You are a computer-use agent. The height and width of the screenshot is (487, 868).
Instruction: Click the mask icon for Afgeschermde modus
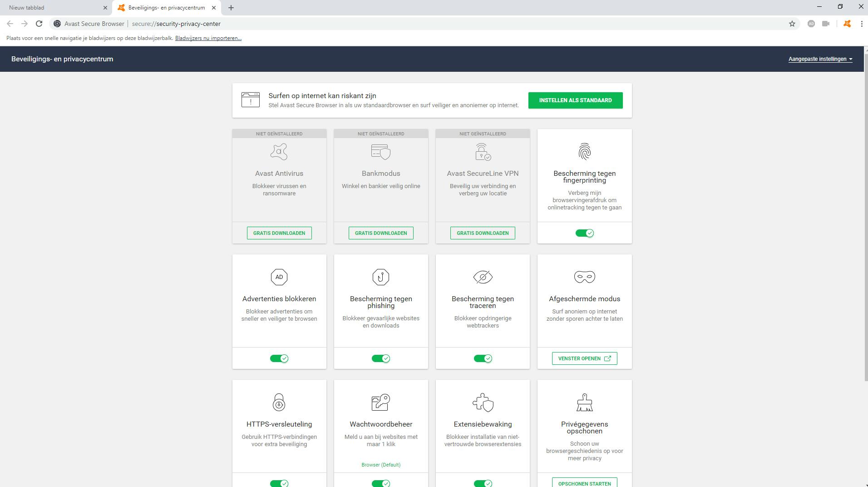point(584,277)
